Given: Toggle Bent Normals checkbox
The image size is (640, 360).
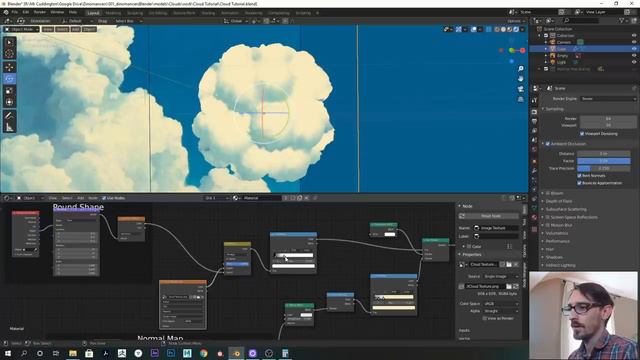Looking at the screenshot, I should [579, 176].
